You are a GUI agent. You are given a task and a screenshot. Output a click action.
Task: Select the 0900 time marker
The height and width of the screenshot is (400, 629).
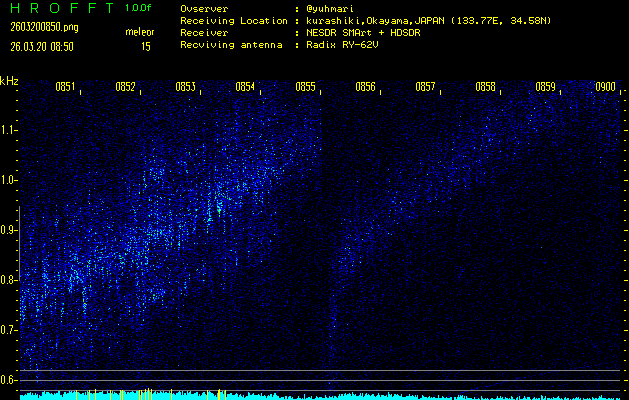[605, 87]
